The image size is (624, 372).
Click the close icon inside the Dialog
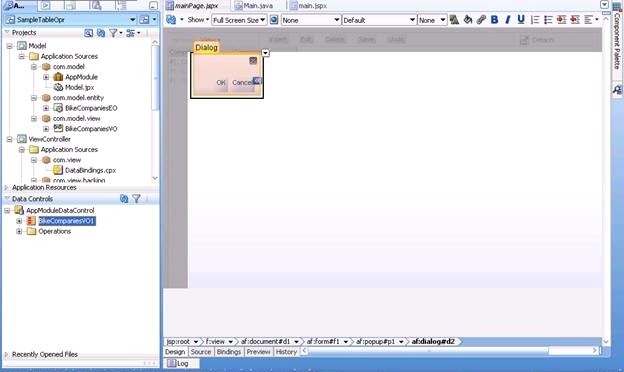(253, 60)
